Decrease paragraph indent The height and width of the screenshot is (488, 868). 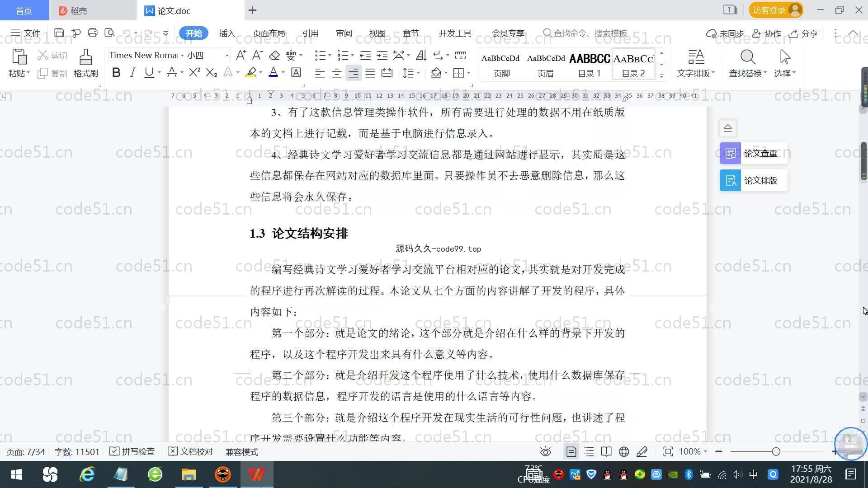(x=365, y=55)
